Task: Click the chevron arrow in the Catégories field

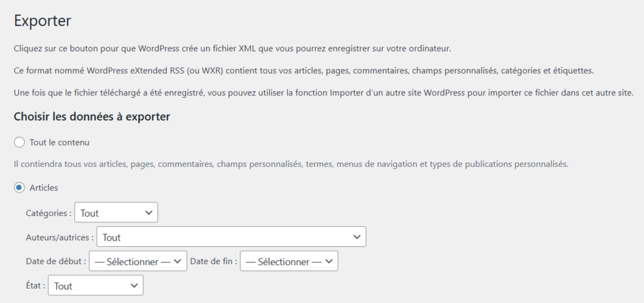Action: [148, 213]
